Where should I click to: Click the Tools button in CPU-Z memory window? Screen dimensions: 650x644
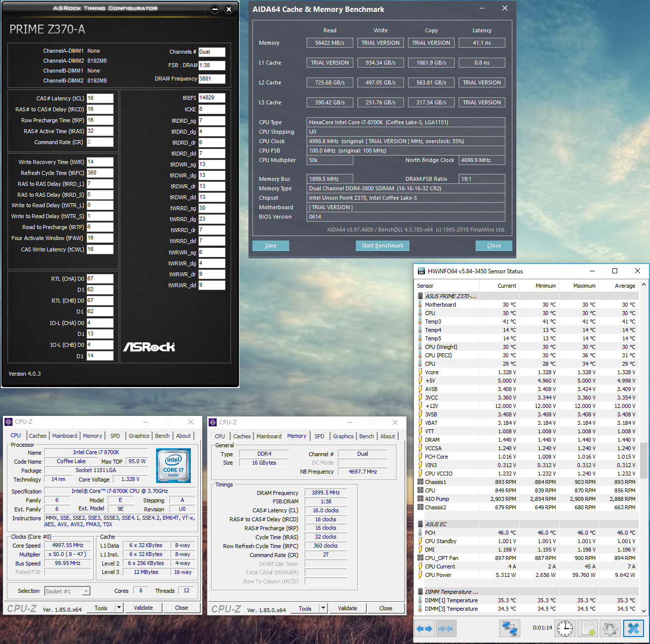[x=305, y=608]
